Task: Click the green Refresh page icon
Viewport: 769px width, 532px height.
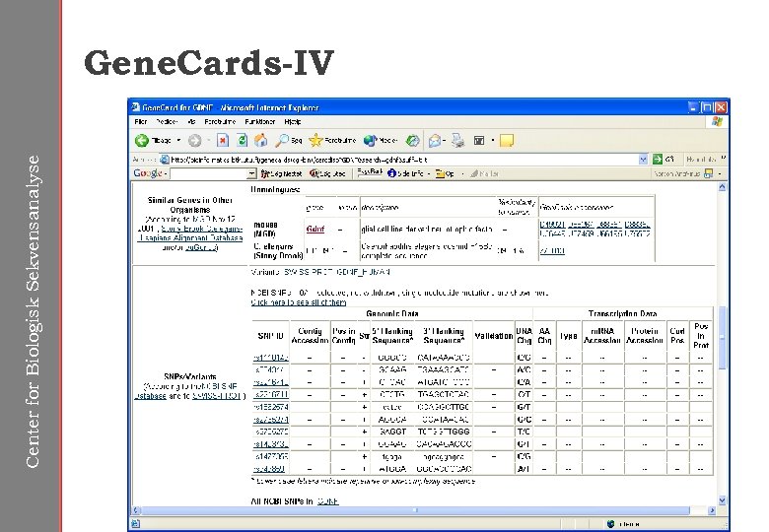Action: click(242, 141)
